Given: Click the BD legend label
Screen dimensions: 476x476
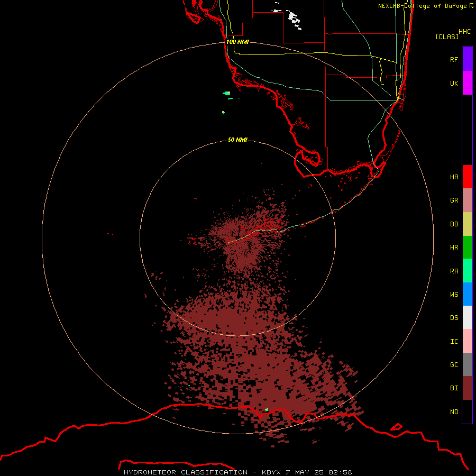Looking at the screenshot, I should [x=454, y=224].
